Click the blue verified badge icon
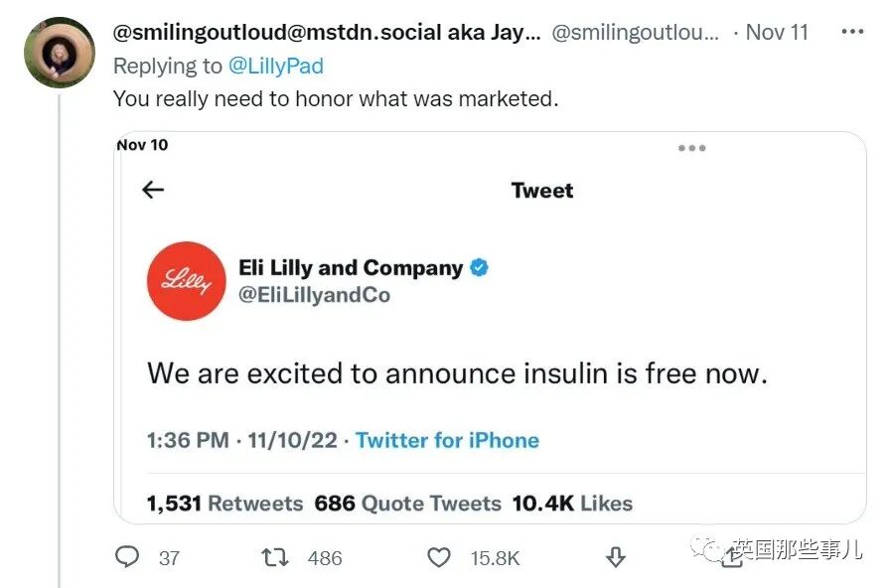891x588 pixels. [x=479, y=267]
